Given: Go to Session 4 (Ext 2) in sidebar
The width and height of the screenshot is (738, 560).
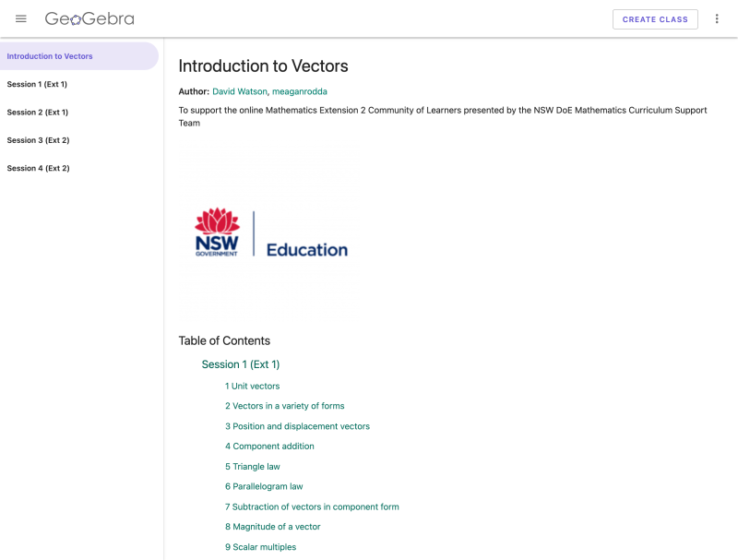Looking at the screenshot, I should click(x=38, y=168).
